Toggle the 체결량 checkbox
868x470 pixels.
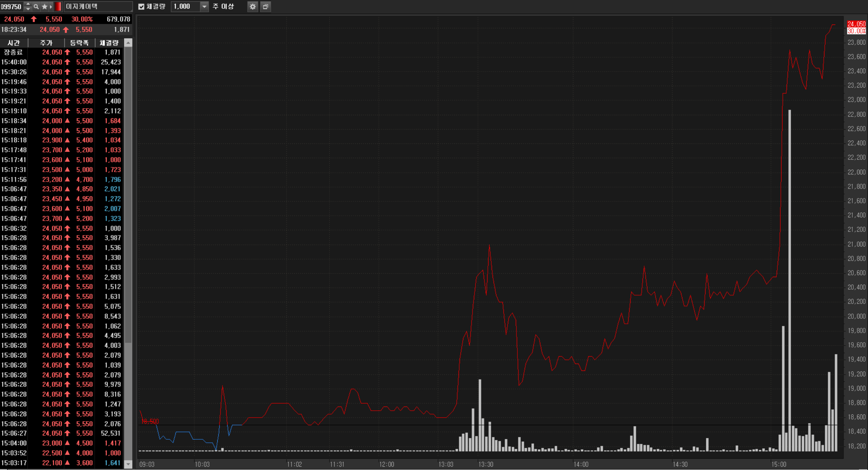pyautogui.click(x=141, y=6)
